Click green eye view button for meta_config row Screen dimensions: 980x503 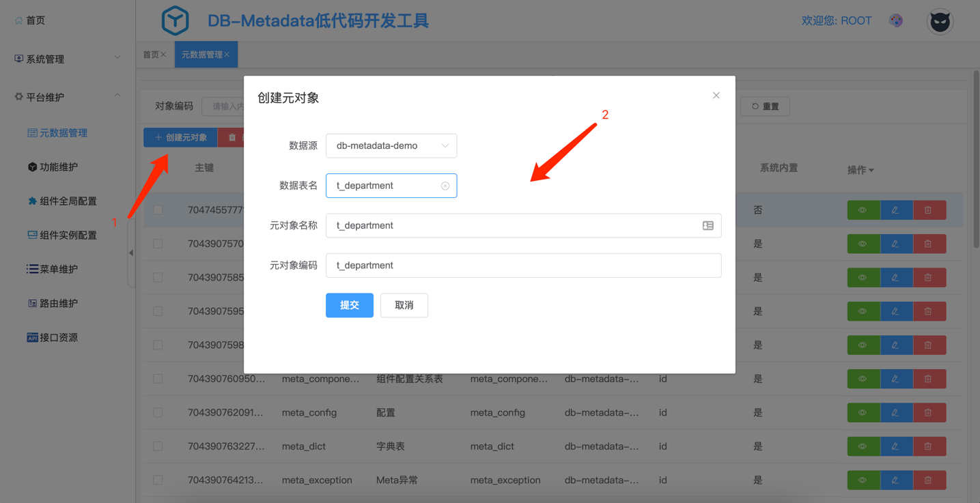click(x=863, y=413)
